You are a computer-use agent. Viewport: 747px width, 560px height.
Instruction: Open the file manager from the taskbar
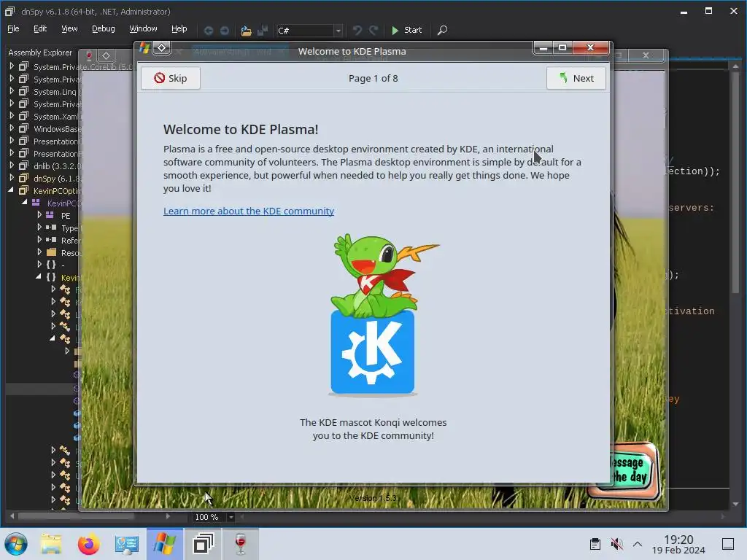(51, 544)
